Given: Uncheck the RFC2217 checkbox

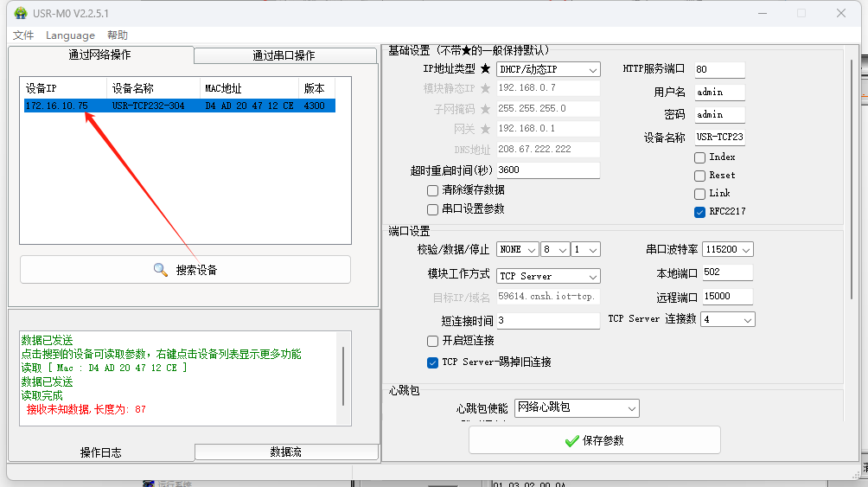Looking at the screenshot, I should pos(699,212).
